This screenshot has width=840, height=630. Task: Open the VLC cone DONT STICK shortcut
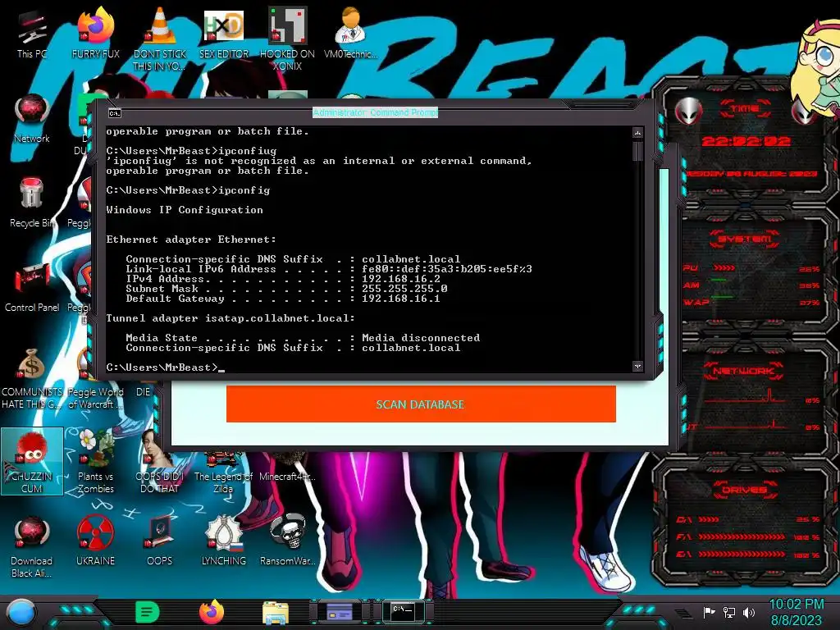click(x=159, y=39)
